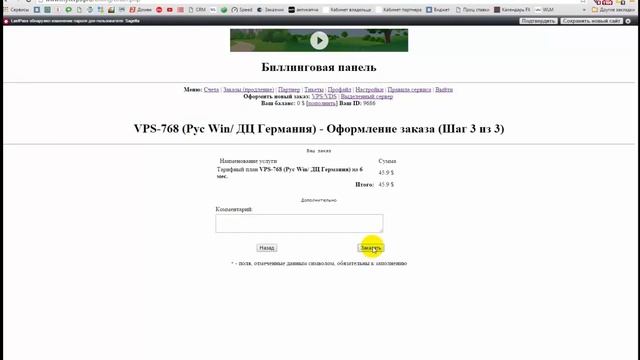Expand hidden bookmarks overflow chevron
This screenshot has height=360, width=640.
pos(584,9)
